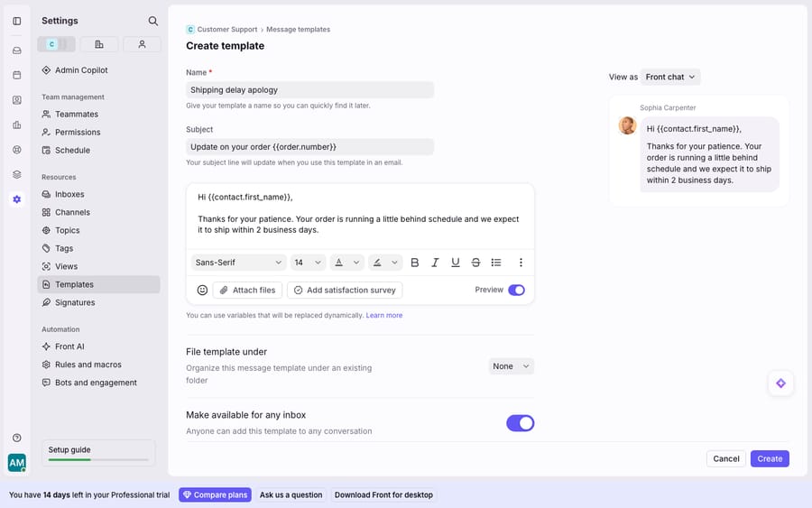The height and width of the screenshot is (508, 812).
Task: Edit the template Name field
Action: (x=309, y=89)
